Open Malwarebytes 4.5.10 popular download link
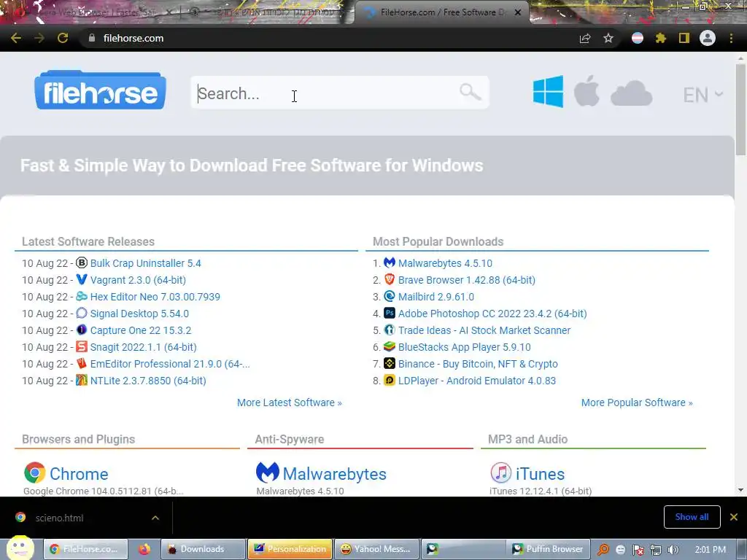747x560 pixels. [x=445, y=263]
